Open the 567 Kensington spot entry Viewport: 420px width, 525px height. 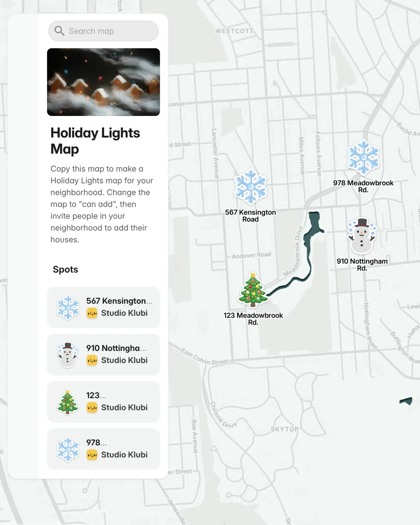point(103,307)
